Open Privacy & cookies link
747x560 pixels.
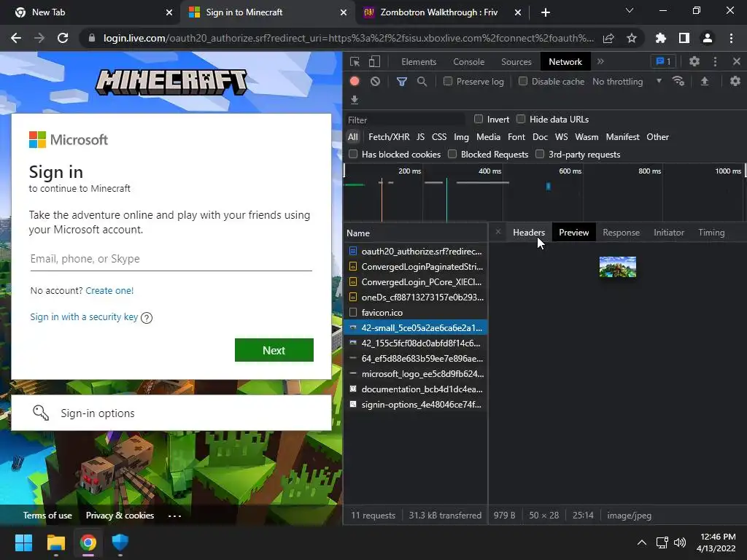tap(120, 516)
